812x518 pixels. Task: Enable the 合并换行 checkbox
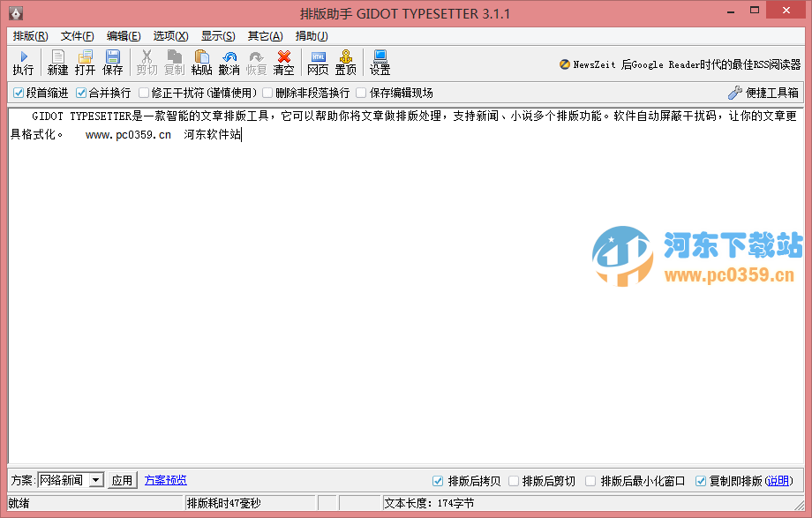80,93
